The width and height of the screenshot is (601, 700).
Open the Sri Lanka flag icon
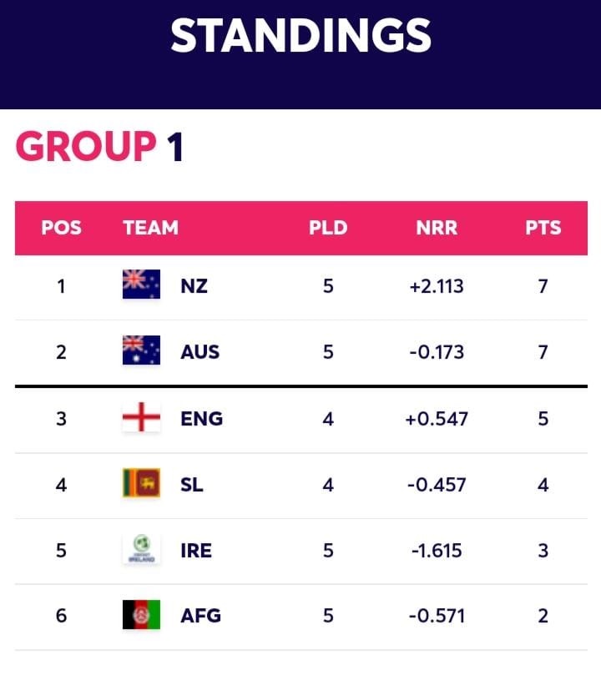tap(141, 482)
